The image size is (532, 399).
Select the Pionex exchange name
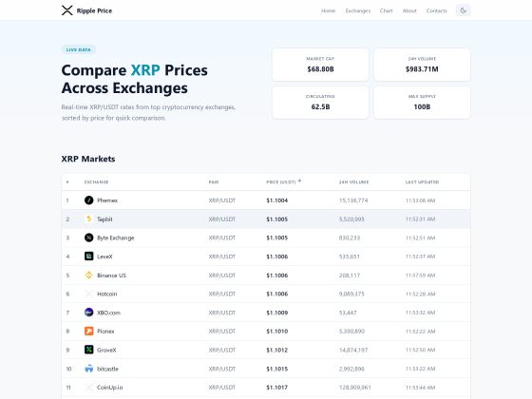click(x=105, y=332)
